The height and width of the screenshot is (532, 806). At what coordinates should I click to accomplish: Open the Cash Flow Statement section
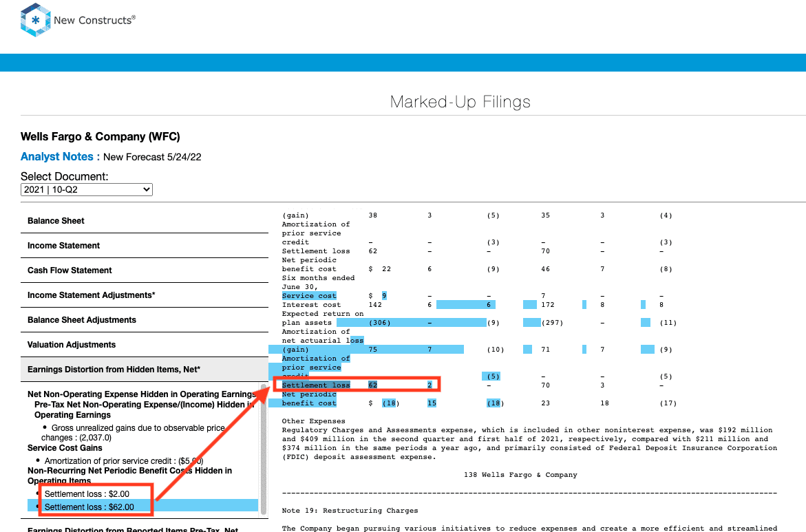(x=145, y=270)
